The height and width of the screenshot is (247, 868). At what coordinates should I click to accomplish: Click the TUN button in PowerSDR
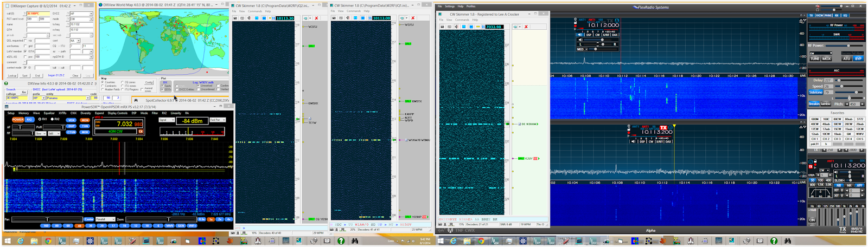click(x=85, y=126)
